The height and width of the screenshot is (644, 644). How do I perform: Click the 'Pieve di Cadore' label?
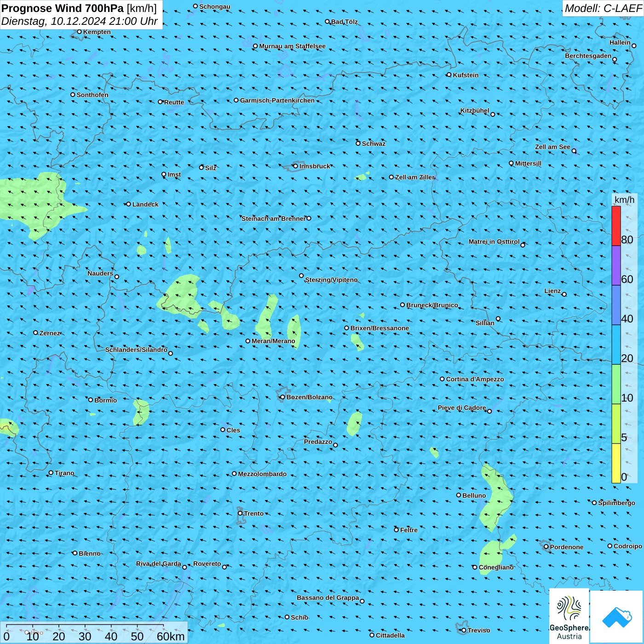coord(462,408)
